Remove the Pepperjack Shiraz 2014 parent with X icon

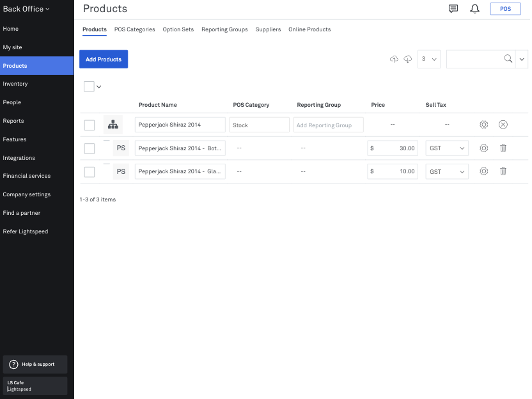[503, 125]
